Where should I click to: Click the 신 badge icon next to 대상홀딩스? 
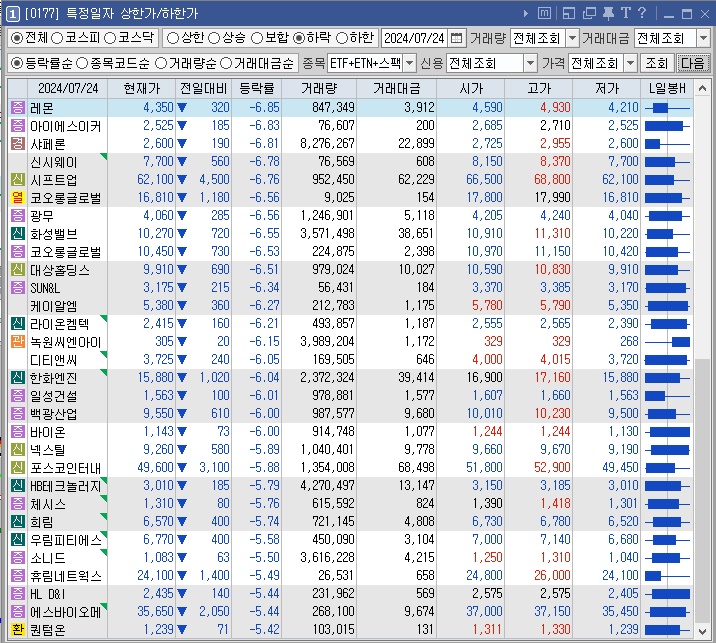click(x=18, y=269)
